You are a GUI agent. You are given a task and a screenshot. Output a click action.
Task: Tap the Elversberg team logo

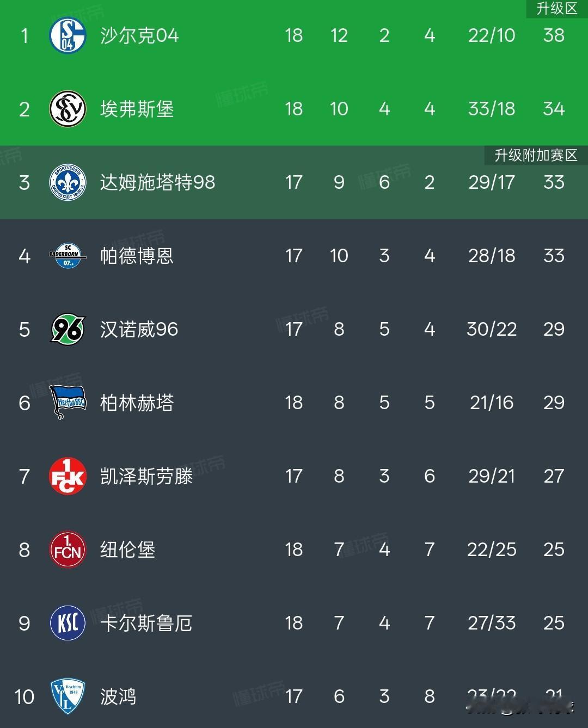click(x=68, y=109)
